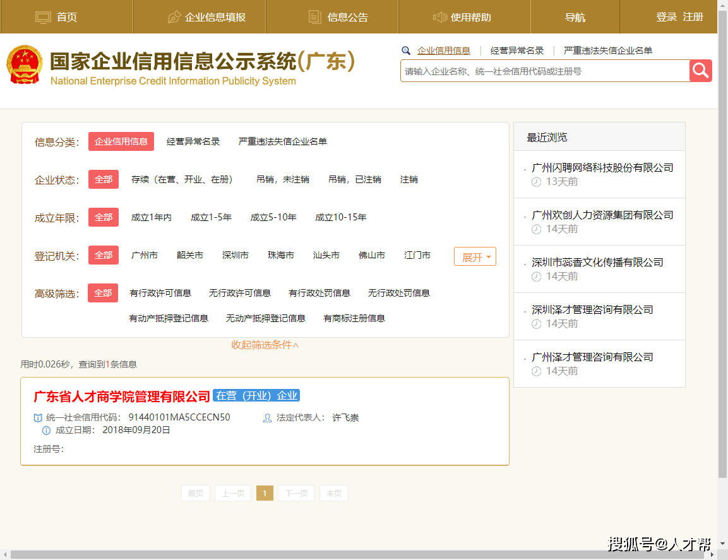The image size is (728, 560).
Task: Click the person icon before 法定代表人
Action: pyautogui.click(x=268, y=418)
